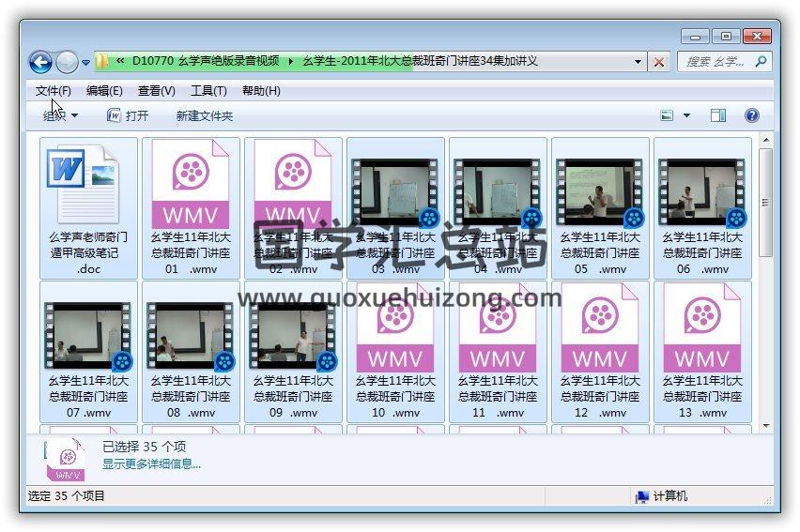The height and width of the screenshot is (532, 800).
Task: Click the Back navigation arrow
Action: pyautogui.click(x=40, y=63)
